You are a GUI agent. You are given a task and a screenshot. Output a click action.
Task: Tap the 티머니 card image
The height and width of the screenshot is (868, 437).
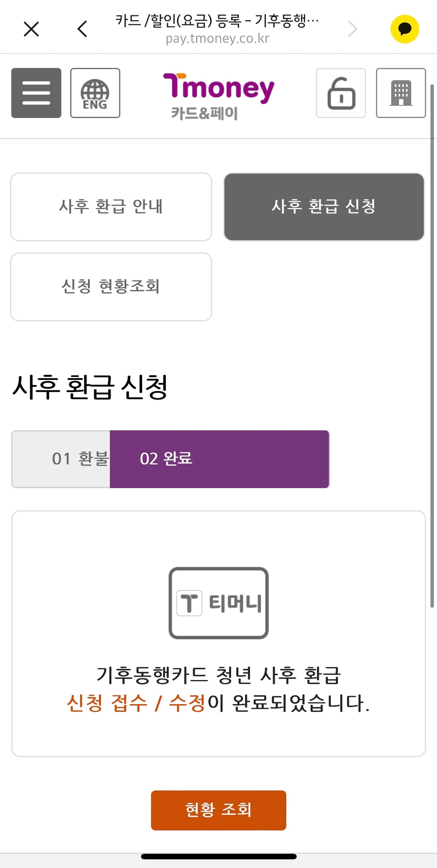218,603
